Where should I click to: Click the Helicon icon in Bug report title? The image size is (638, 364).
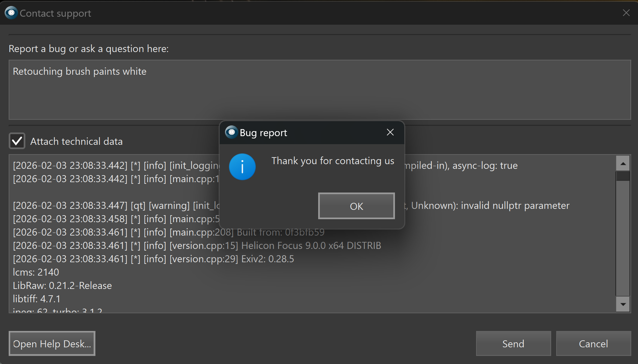pos(231,132)
